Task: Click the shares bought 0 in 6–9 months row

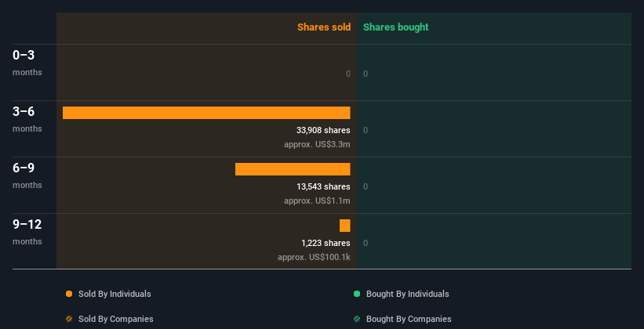Action: coord(366,186)
